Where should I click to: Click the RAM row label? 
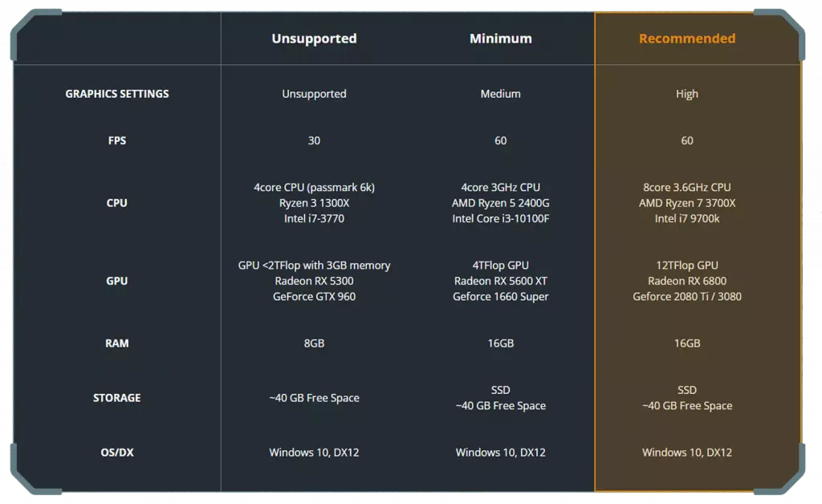(117, 343)
